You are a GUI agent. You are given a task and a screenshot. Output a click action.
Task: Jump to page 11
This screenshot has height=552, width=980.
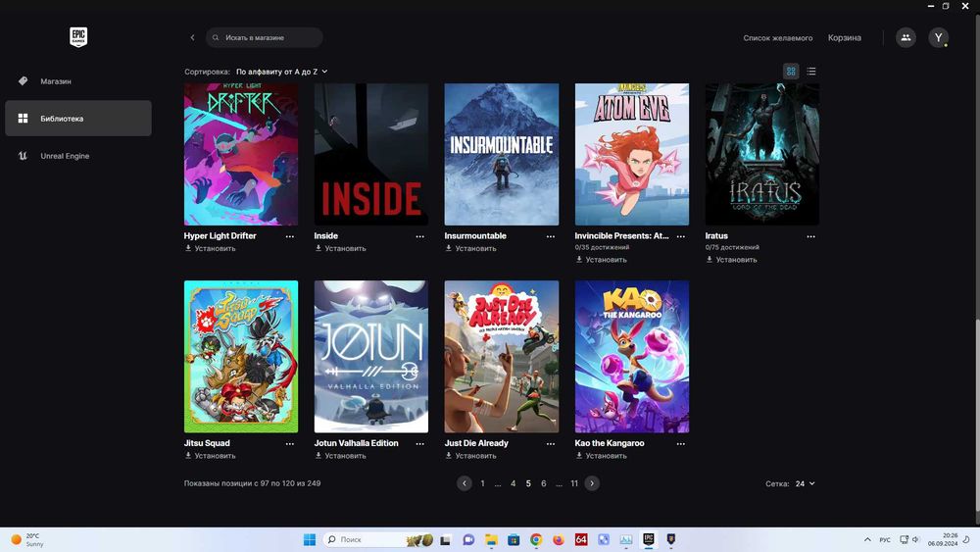click(574, 483)
